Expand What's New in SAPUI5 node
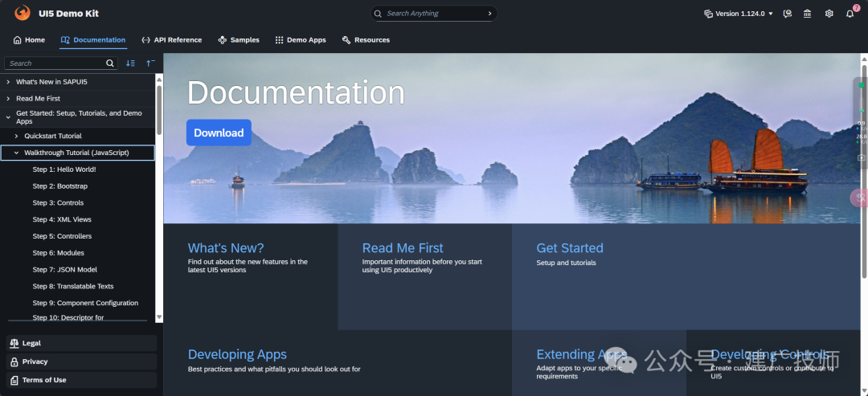Image resolution: width=868 pixels, height=396 pixels. click(8, 82)
